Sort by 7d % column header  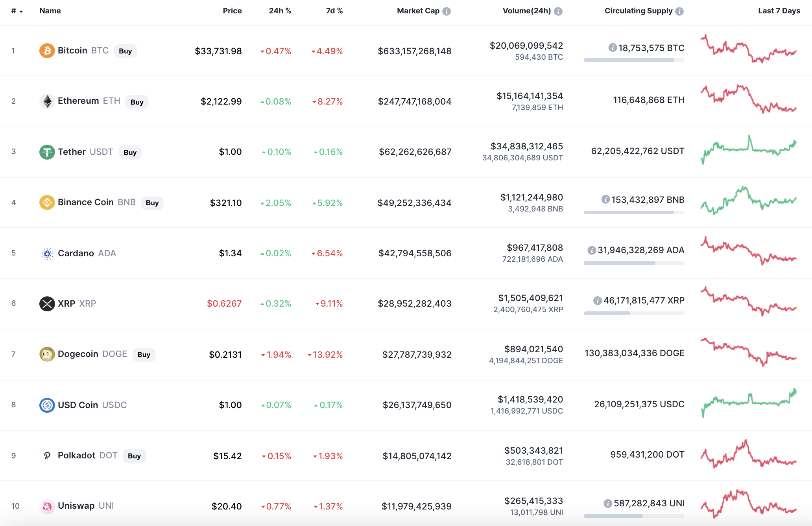pyautogui.click(x=334, y=11)
